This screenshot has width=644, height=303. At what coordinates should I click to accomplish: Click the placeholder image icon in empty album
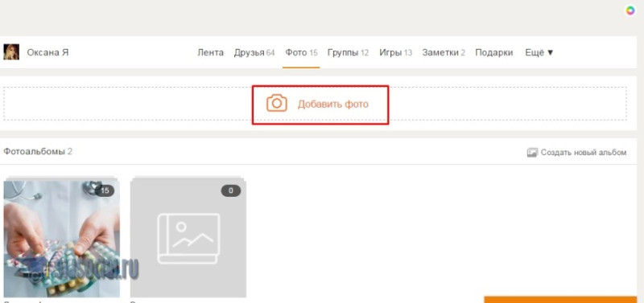click(188, 238)
